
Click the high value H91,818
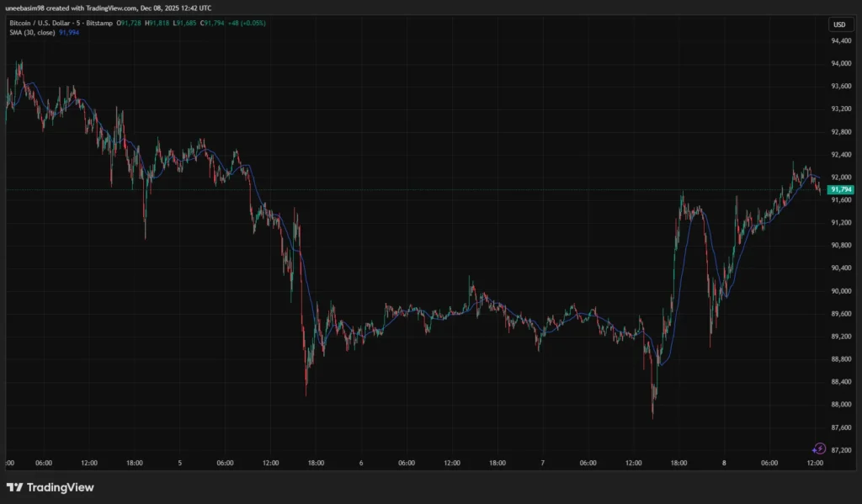click(158, 23)
